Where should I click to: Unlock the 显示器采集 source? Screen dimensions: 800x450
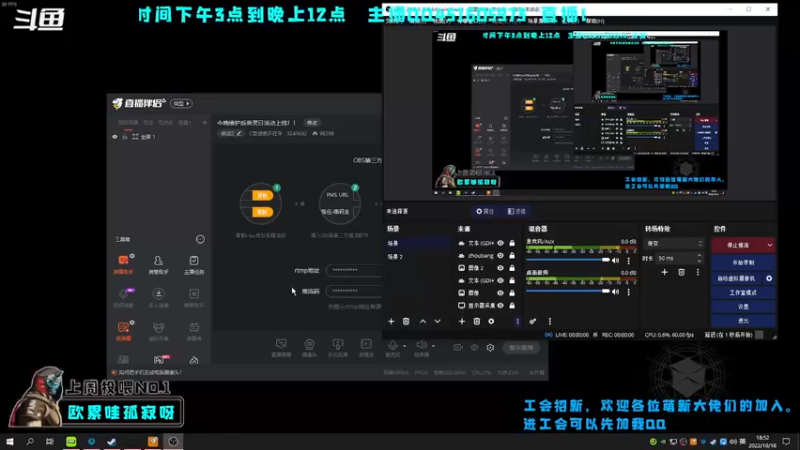(512, 306)
